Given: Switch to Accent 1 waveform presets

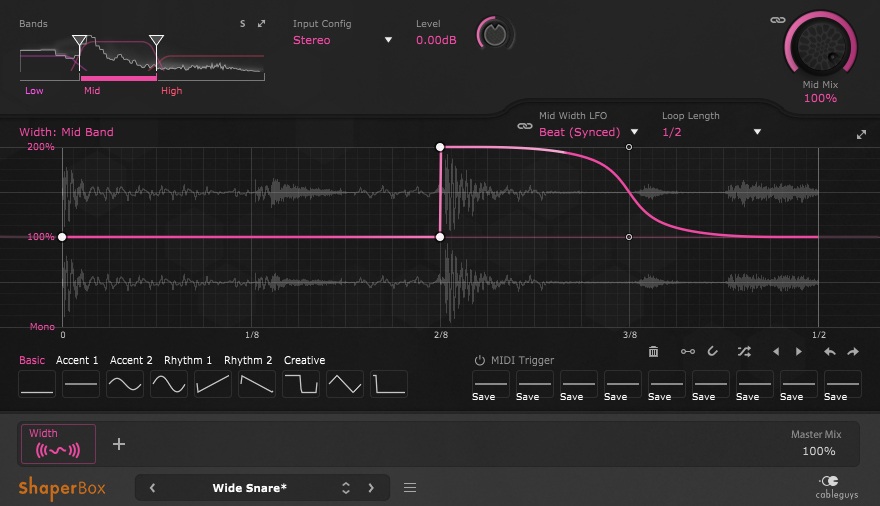Looking at the screenshot, I should pos(77,360).
